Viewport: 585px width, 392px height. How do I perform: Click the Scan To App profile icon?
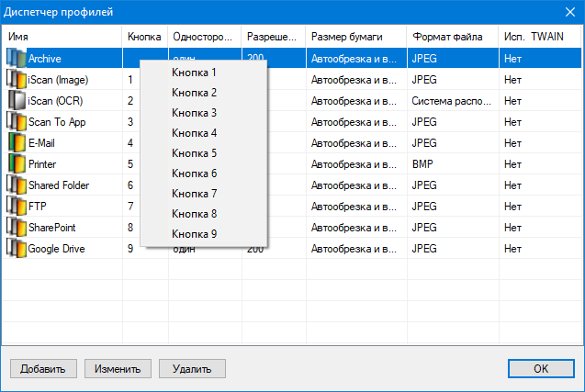click(17, 121)
